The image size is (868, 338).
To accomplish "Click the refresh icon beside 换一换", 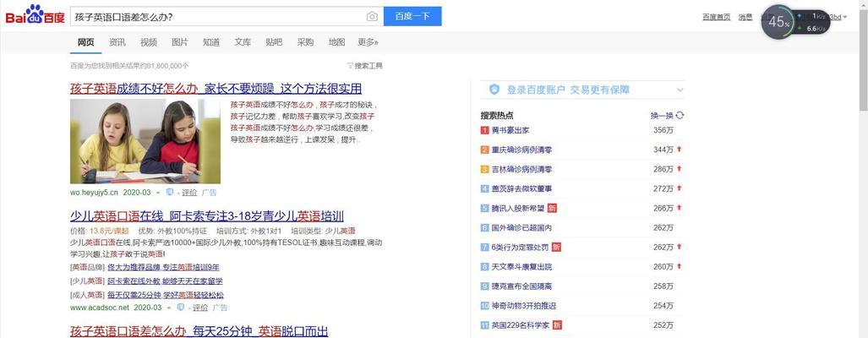I will [680, 116].
